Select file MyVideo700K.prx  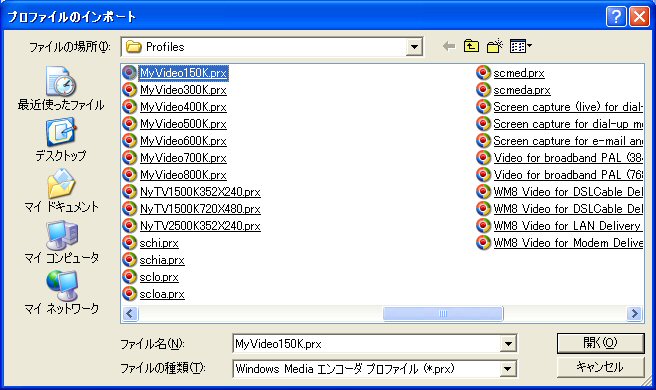click(183, 158)
